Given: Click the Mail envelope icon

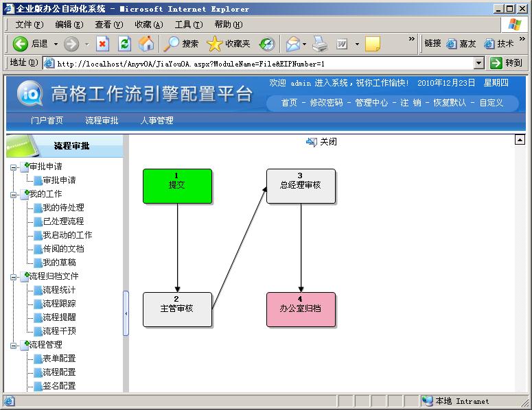Looking at the screenshot, I should click(x=293, y=44).
